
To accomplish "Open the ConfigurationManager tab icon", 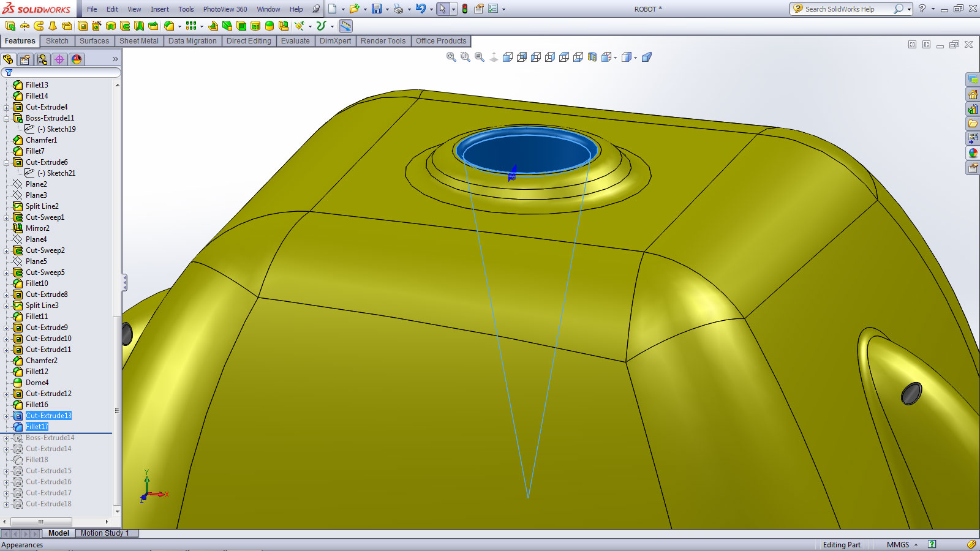I will click(x=42, y=59).
